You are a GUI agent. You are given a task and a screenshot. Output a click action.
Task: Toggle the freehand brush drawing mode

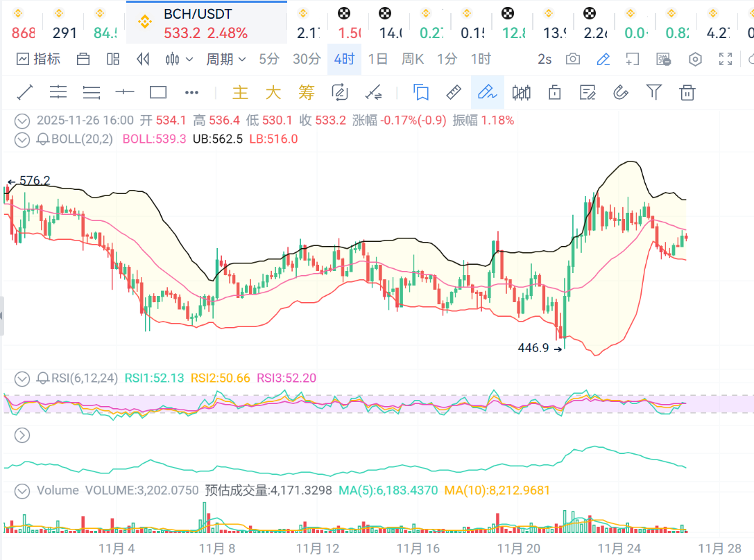click(487, 92)
